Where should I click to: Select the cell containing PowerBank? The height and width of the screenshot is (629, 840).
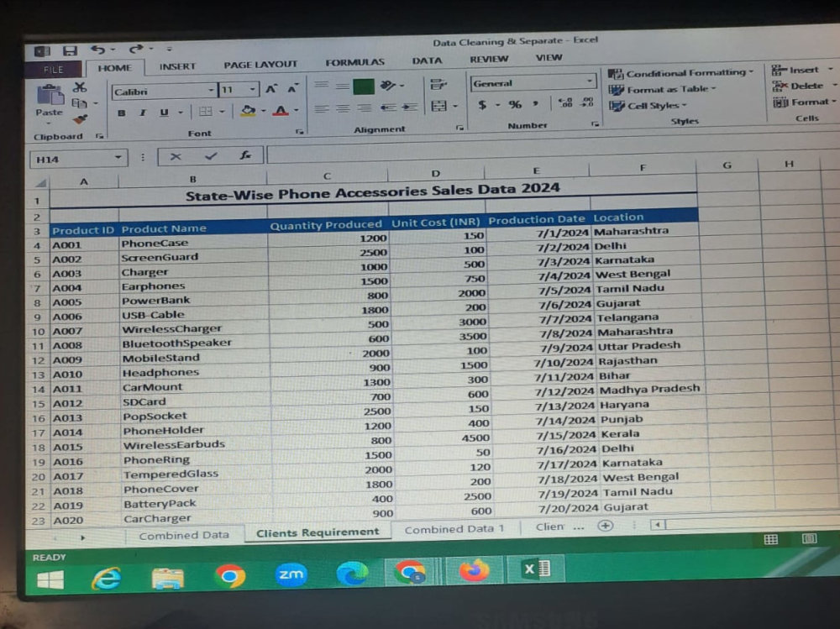click(x=194, y=301)
